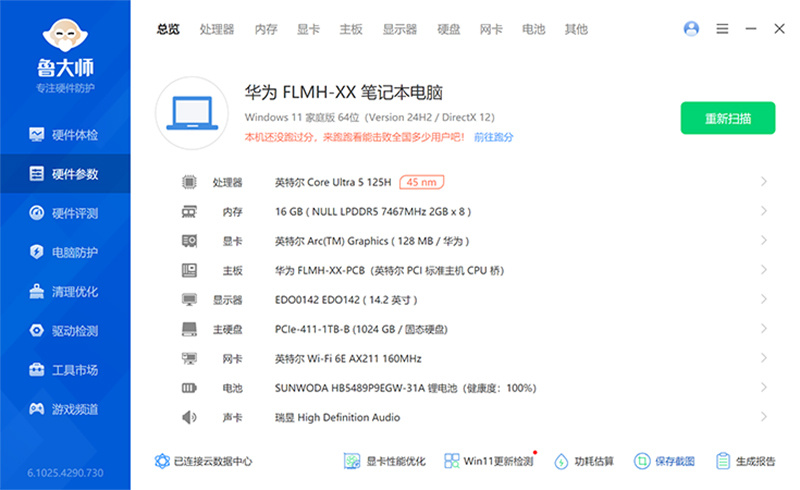Switch to the 其他 tab
This screenshot has width=800, height=490.
576,29
